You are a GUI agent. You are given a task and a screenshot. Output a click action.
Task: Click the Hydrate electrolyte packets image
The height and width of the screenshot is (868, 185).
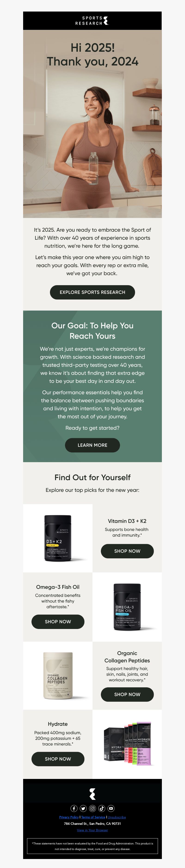tap(128, 744)
